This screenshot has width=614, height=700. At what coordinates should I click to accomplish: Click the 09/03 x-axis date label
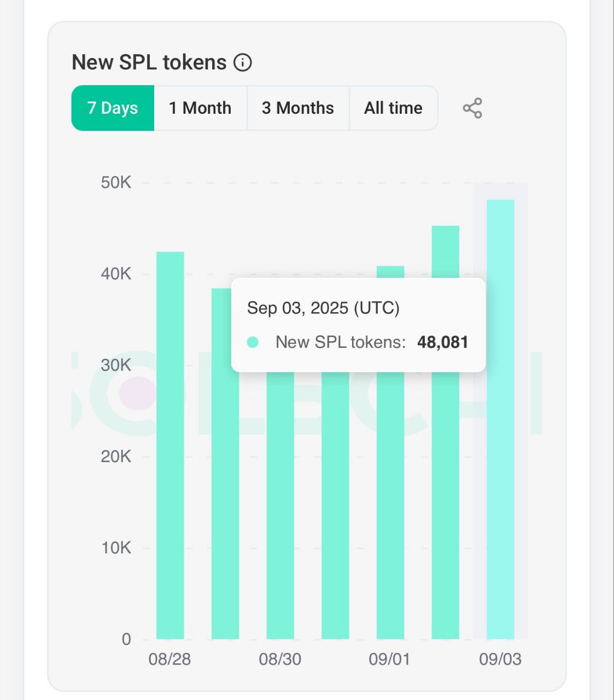(500, 659)
